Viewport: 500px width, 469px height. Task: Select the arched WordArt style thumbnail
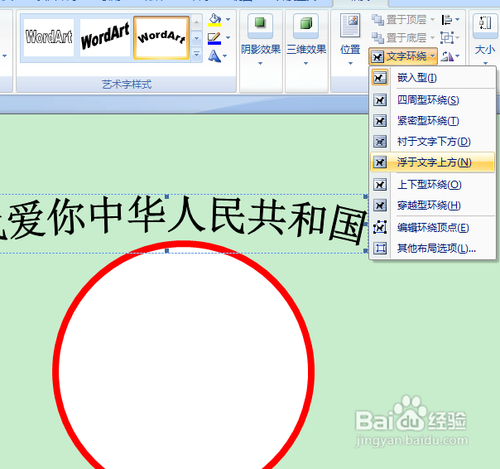162,37
